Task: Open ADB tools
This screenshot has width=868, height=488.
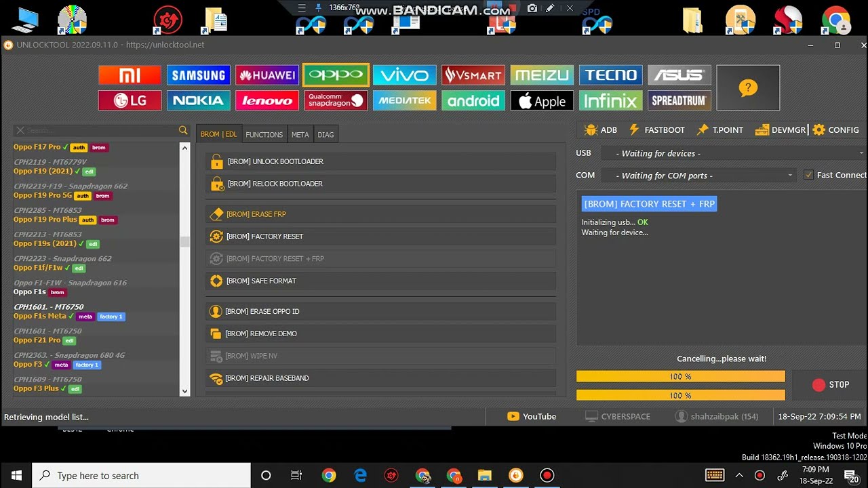Action: tap(601, 130)
